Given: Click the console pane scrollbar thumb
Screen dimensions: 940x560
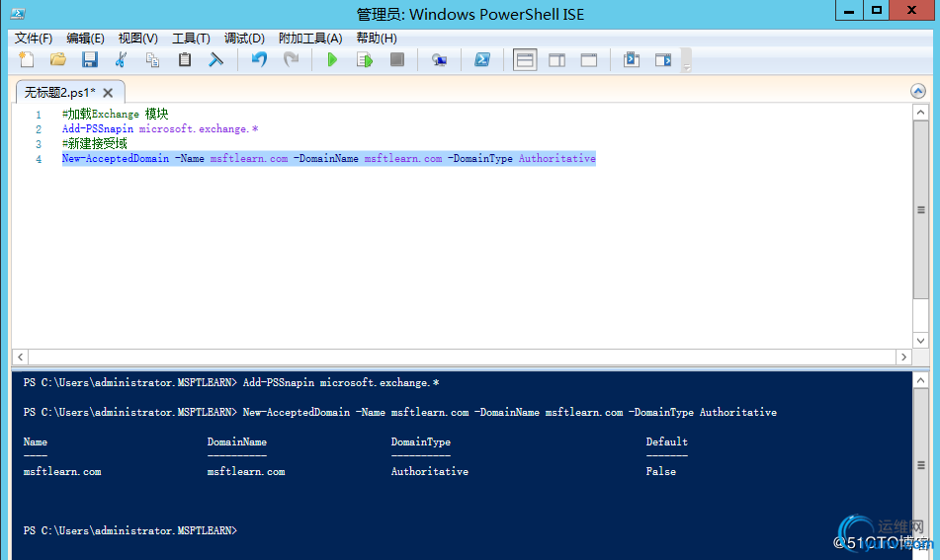Looking at the screenshot, I should (921, 465).
